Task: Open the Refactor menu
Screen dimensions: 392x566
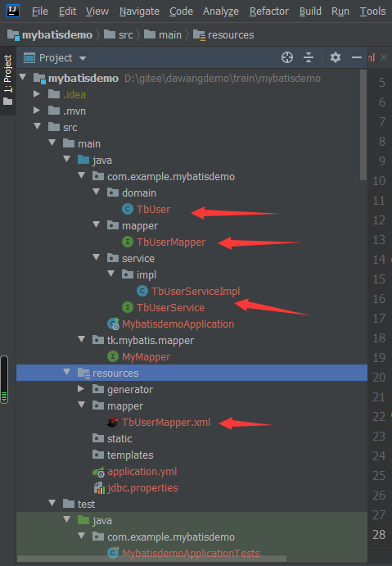Action: (269, 11)
